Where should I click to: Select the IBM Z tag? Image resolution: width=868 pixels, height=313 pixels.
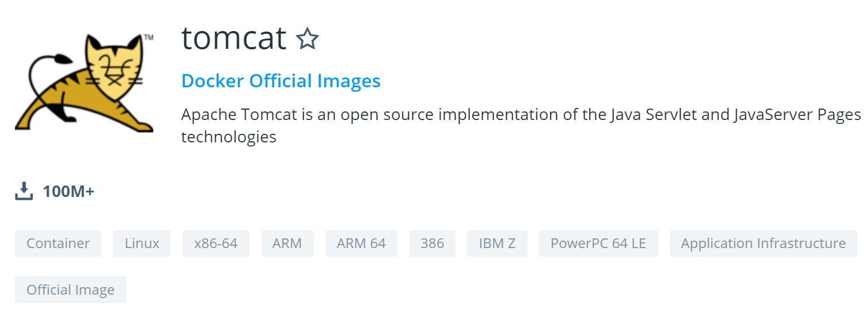497,244
